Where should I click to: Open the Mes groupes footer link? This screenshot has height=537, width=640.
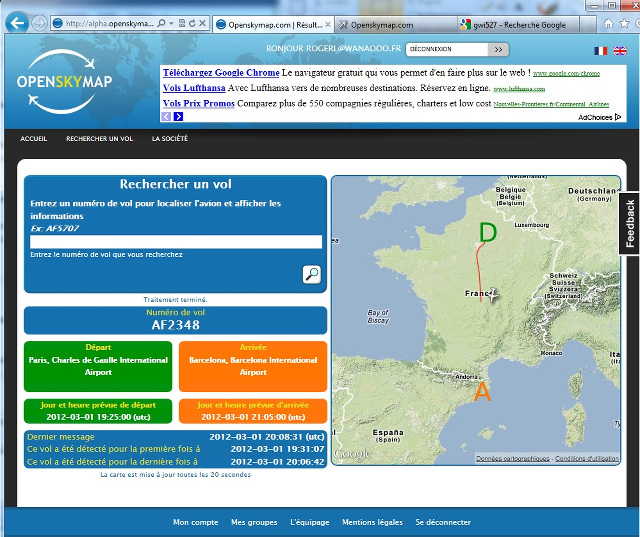pos(254,522)
